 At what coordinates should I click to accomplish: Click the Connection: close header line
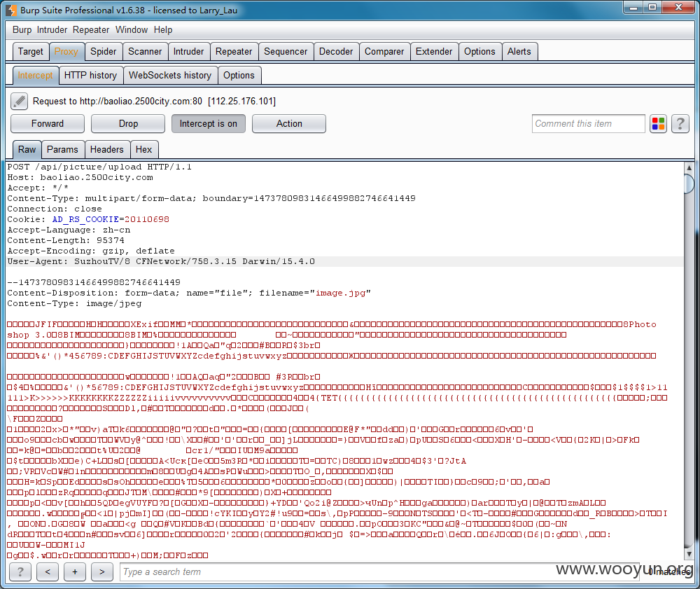[55, 209]
